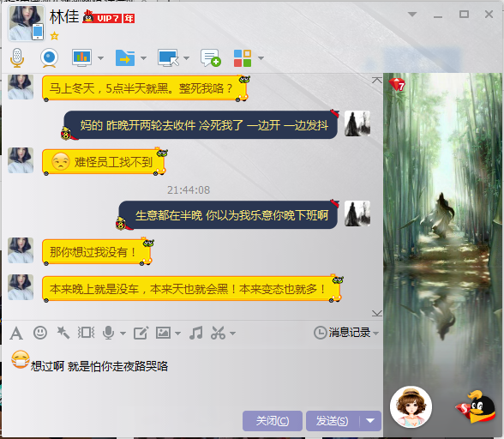Maximize the chat window
This screenshot has width=504, height=439.
pos(464,15)
